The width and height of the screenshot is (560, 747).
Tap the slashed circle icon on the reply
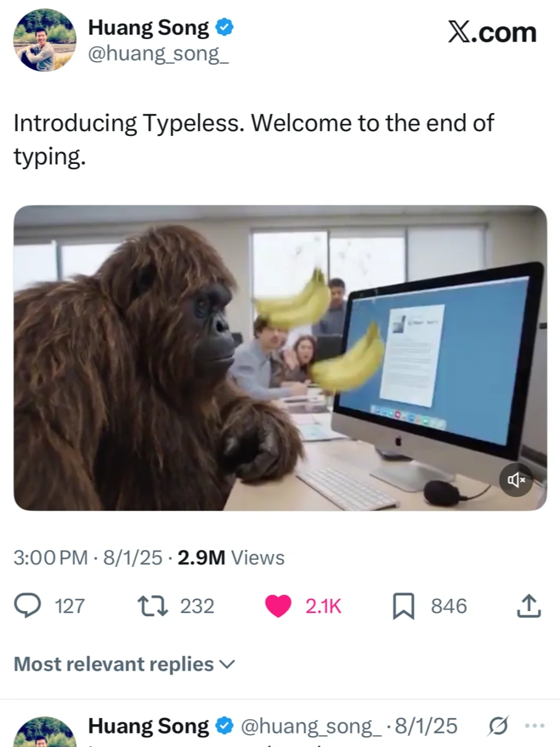click(x=498, y=726)
